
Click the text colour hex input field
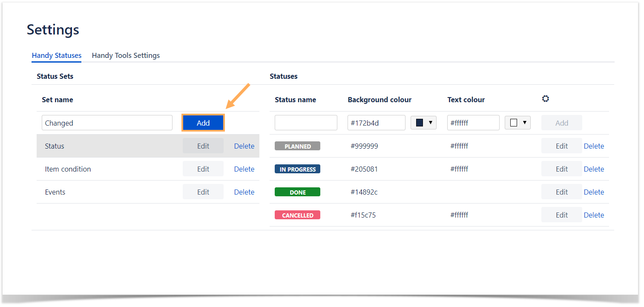473,123
